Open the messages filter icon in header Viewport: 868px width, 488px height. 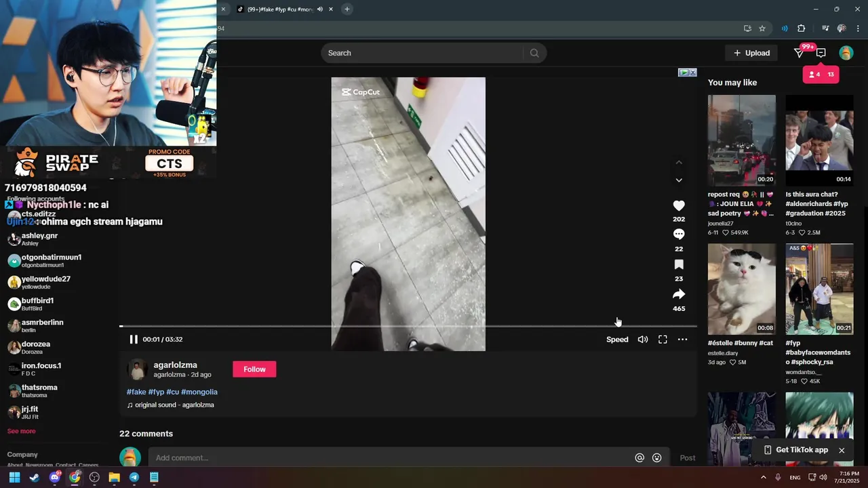pos(799,53)
